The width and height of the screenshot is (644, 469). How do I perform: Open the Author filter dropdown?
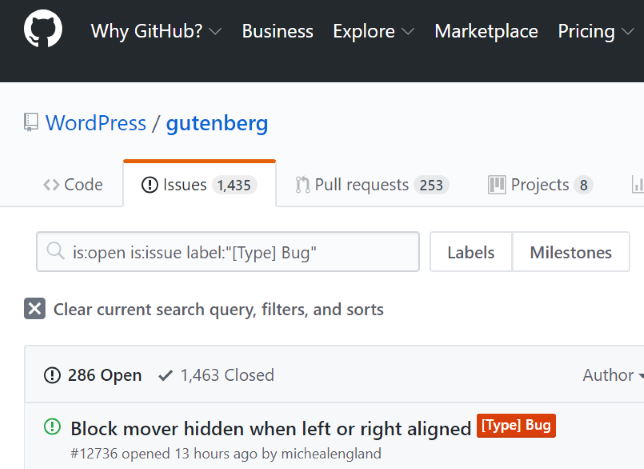coord(613,375)
